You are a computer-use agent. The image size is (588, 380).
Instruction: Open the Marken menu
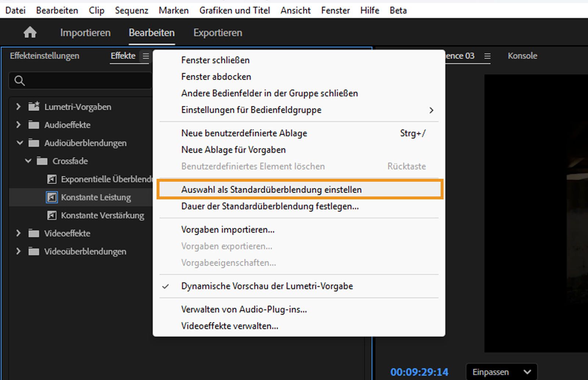tap(174, 10)
